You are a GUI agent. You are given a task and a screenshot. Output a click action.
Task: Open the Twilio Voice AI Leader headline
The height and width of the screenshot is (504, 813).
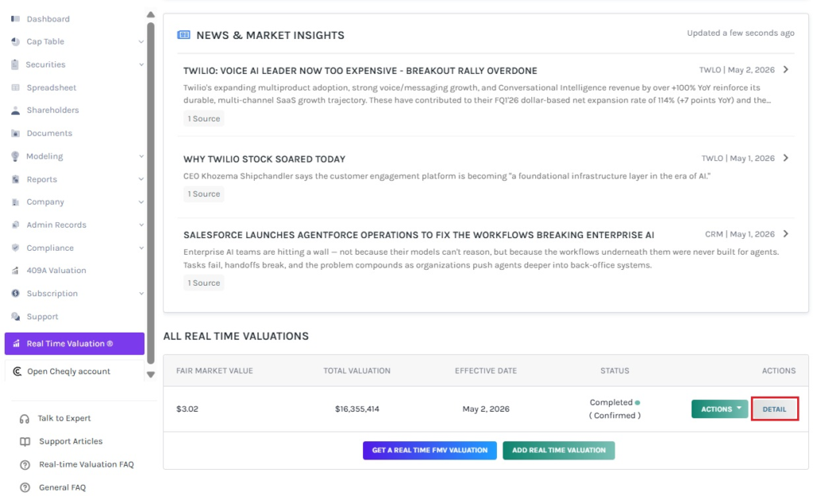click(x=360, y=71)
